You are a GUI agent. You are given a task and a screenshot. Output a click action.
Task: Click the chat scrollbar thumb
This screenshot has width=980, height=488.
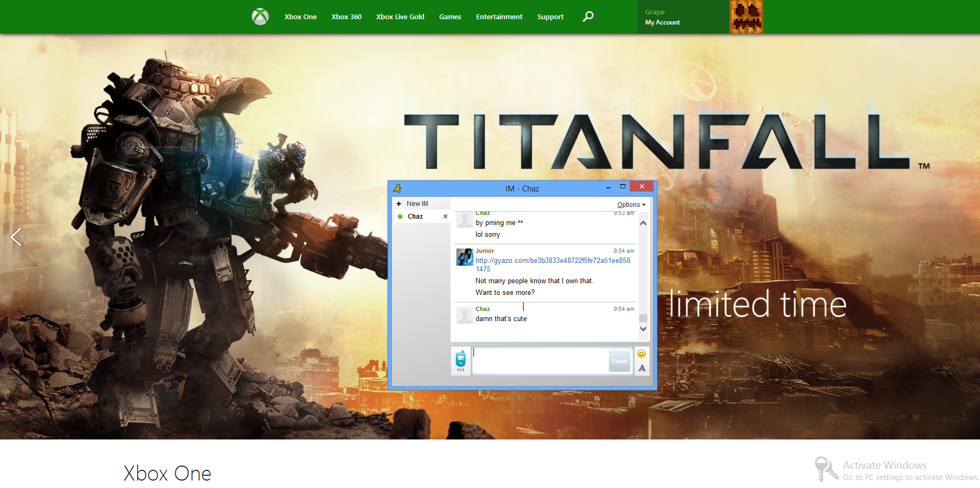coord(643,318)
